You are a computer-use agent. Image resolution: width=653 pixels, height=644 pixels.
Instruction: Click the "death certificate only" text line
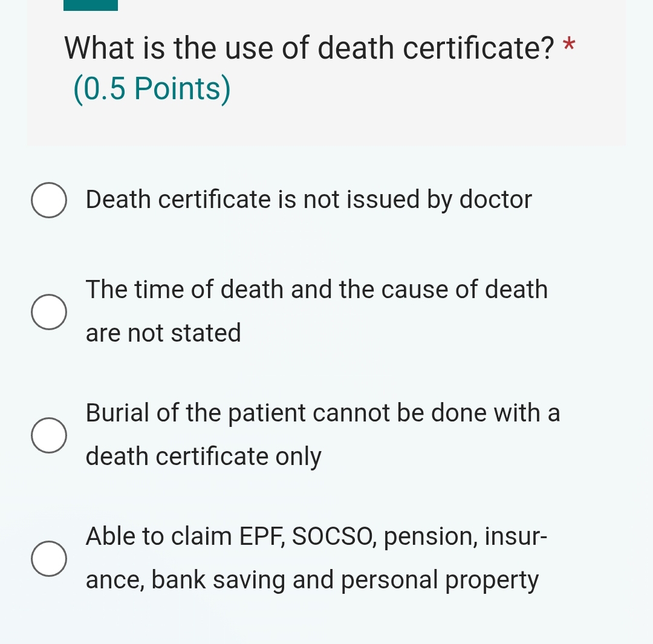(203, 457)
